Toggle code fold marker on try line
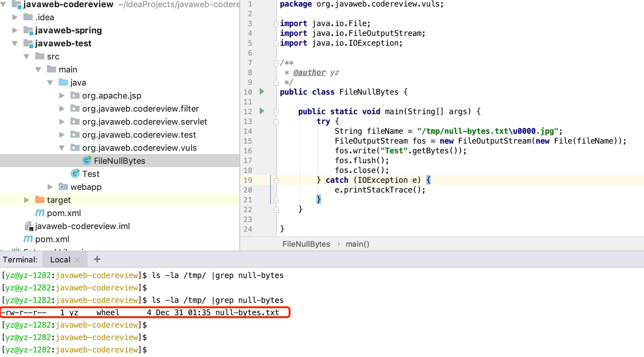Viewport: 644px width, 357px height. [276, 122]
